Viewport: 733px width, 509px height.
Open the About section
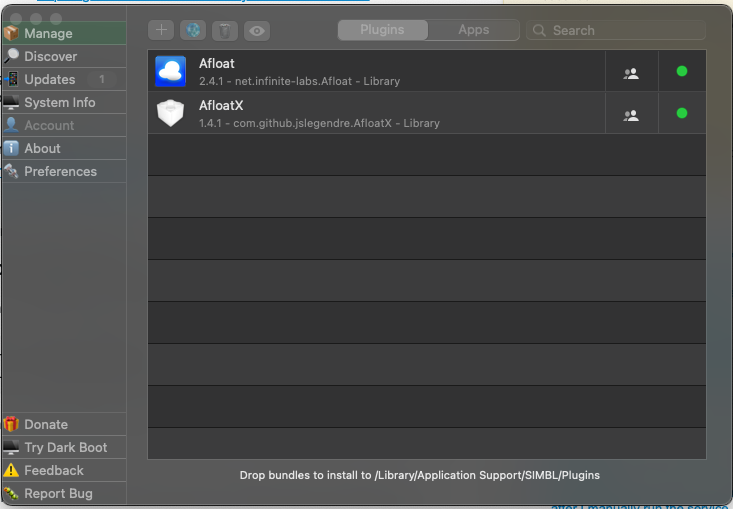click(x=64, y=148)
